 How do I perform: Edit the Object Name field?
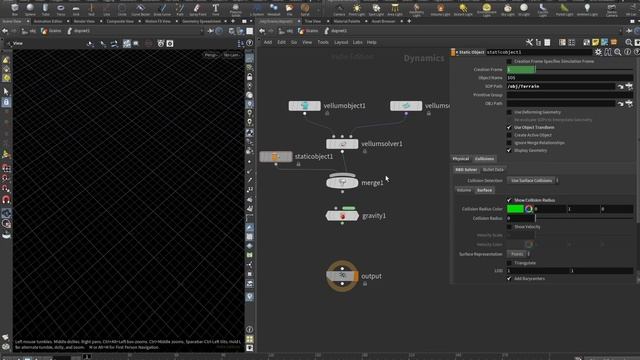tap(570, 78)
